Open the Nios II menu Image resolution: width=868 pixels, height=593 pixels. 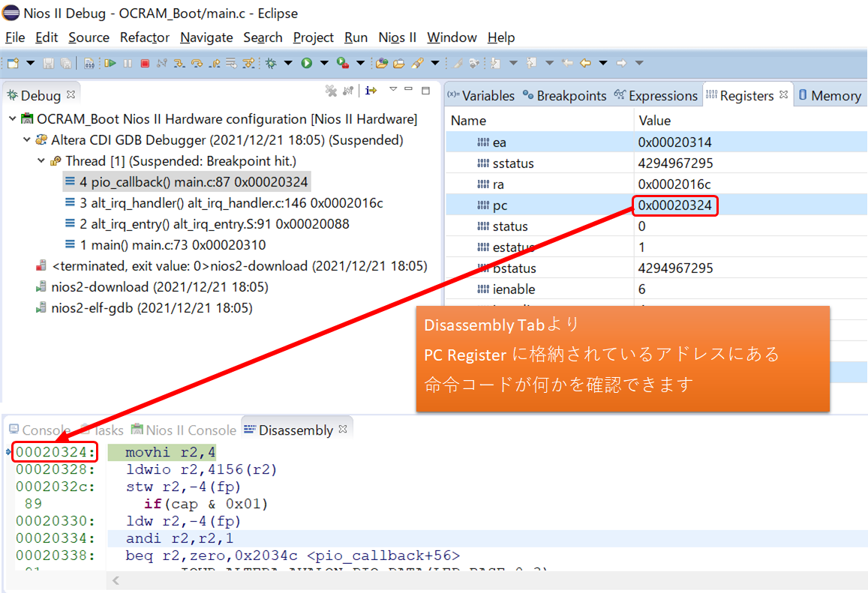click(x=397, y=37)
